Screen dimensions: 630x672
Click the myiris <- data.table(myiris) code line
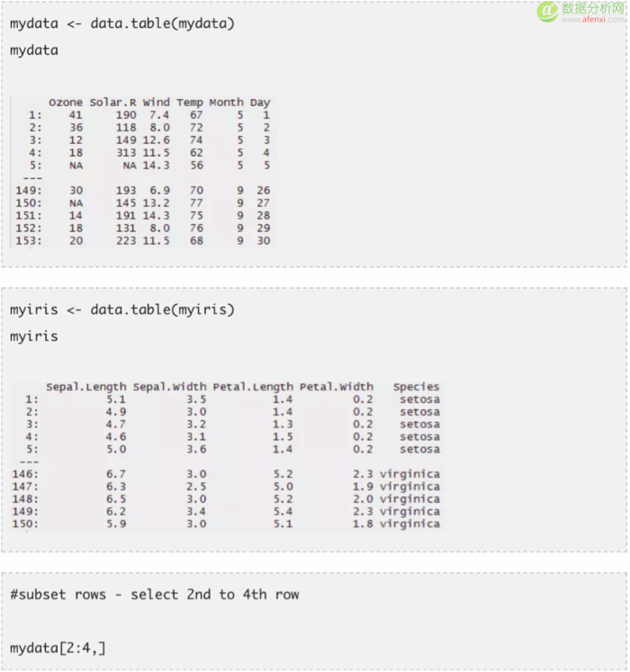(x=122, y=309)
